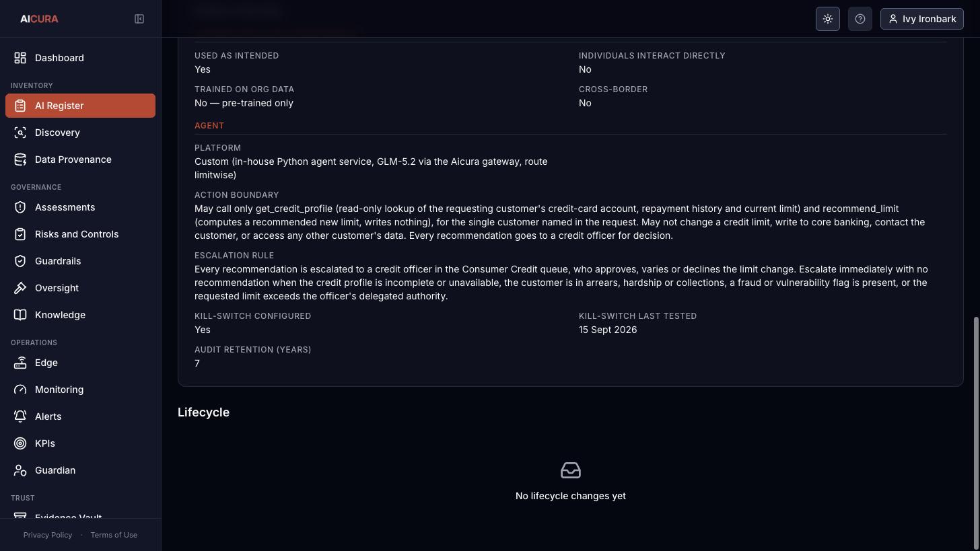The height and width of the screenshot is (551, 980).
Task: Open Privacy Policy link
Action: click(x=47, y=535)
